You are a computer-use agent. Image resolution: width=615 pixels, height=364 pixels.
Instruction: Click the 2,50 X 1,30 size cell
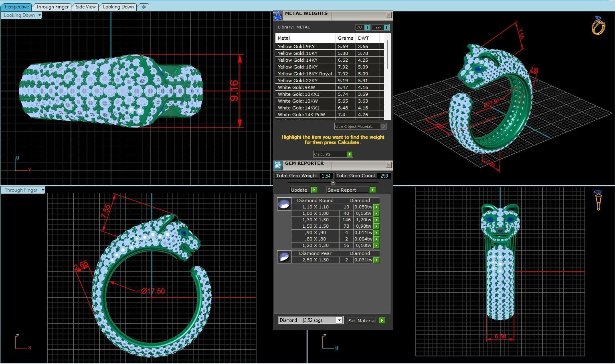click(315, 260)
